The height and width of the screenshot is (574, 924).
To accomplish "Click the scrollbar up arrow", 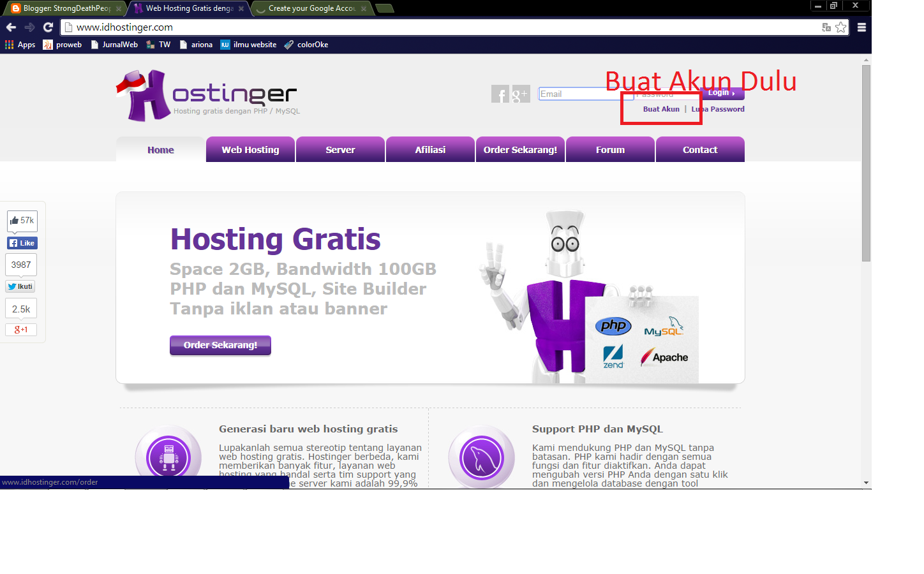I will [866, 60].
